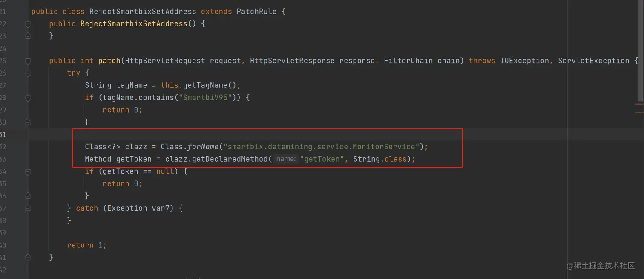Click the 'throws' keyword
The height and width of the screenshot is (279, 644).
click(482, 61)
